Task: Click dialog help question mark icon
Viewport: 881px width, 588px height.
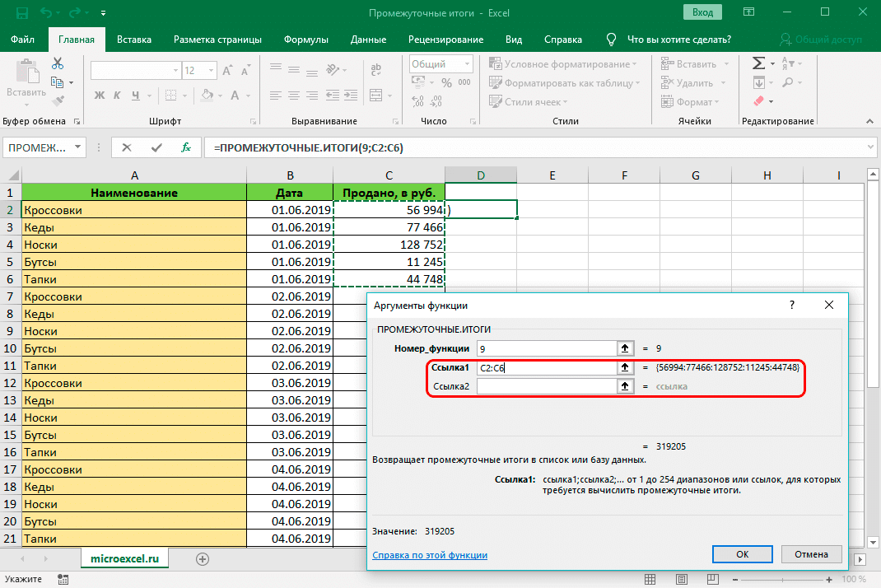Action: [x=792, y=306]
